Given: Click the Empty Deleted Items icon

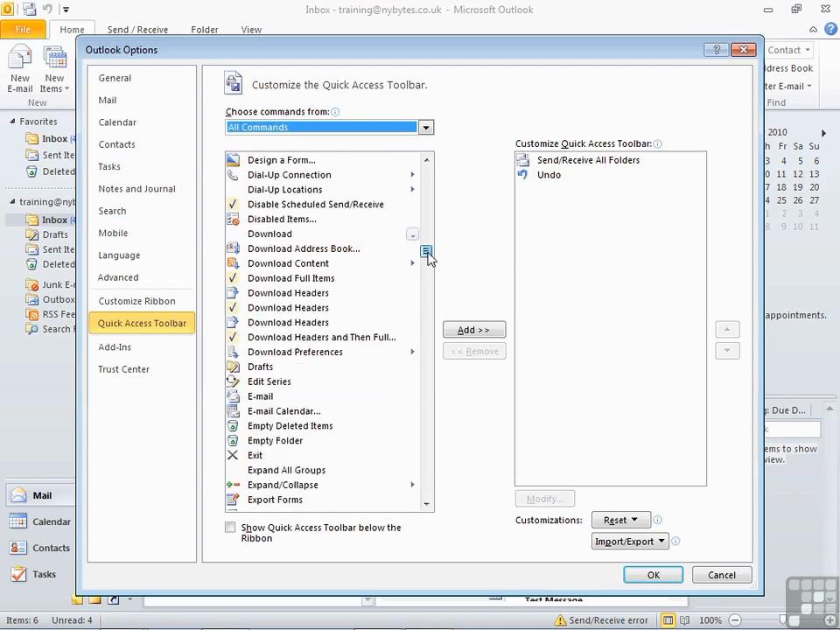Looking at the screenshot, I should (233, 426).
